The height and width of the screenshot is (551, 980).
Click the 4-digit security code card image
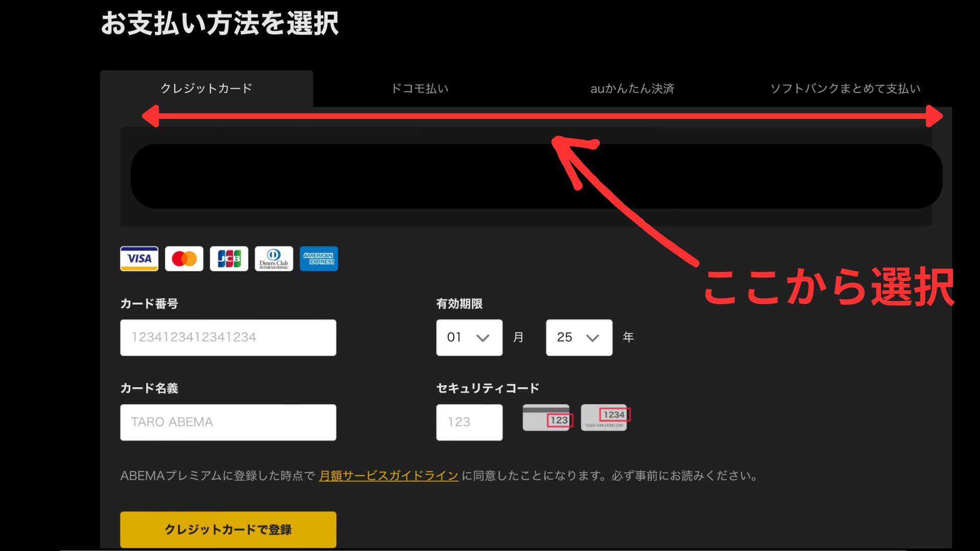[x=605, y=417]
